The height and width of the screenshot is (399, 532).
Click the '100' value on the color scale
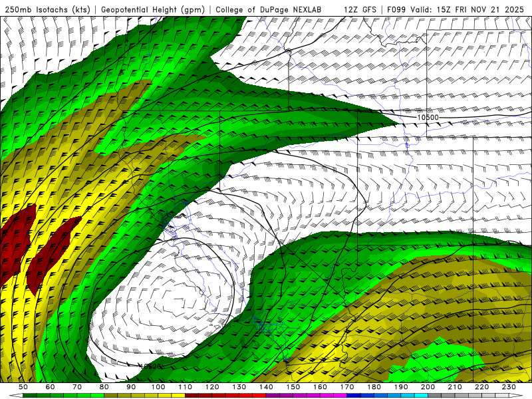(158, 387)
